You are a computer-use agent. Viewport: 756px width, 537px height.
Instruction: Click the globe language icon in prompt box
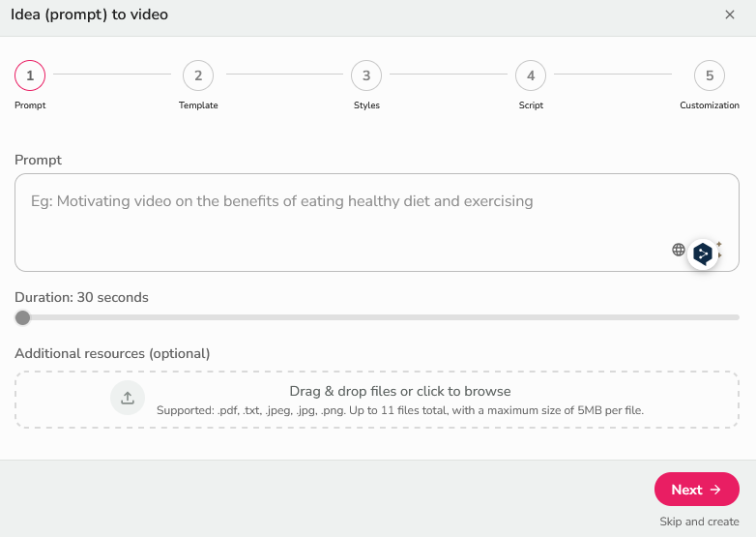679,250
